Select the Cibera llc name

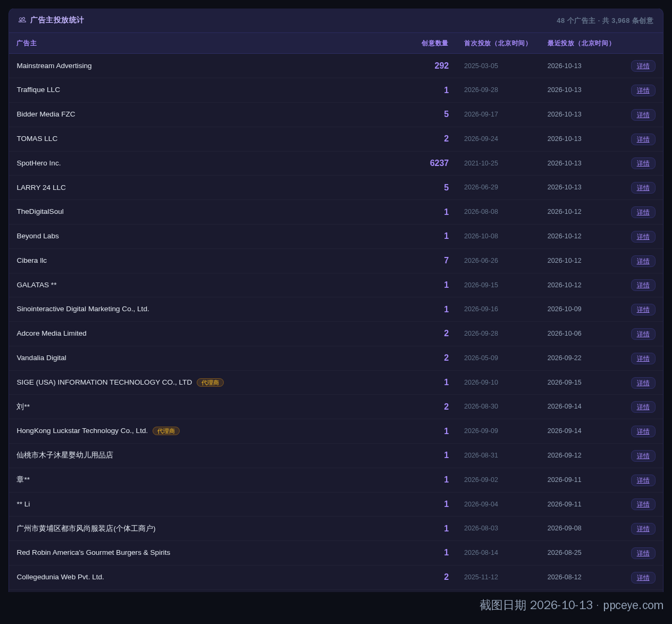[32, 261]
